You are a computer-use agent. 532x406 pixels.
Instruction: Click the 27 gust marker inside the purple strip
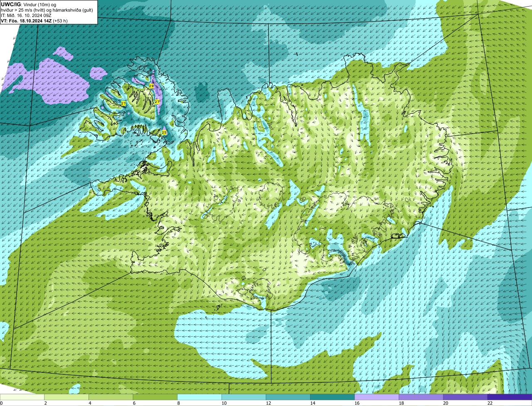click(x=157, y=102)
